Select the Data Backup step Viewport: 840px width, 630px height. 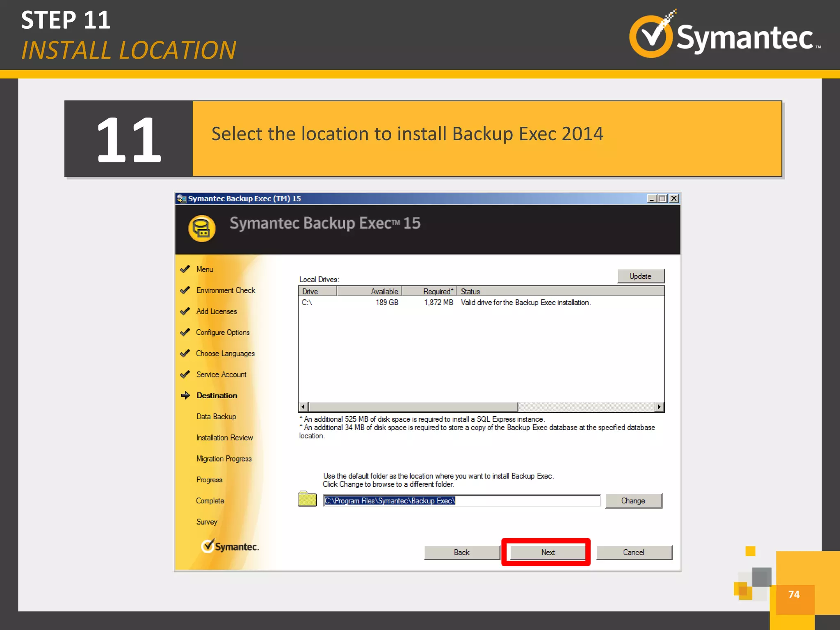216,417
